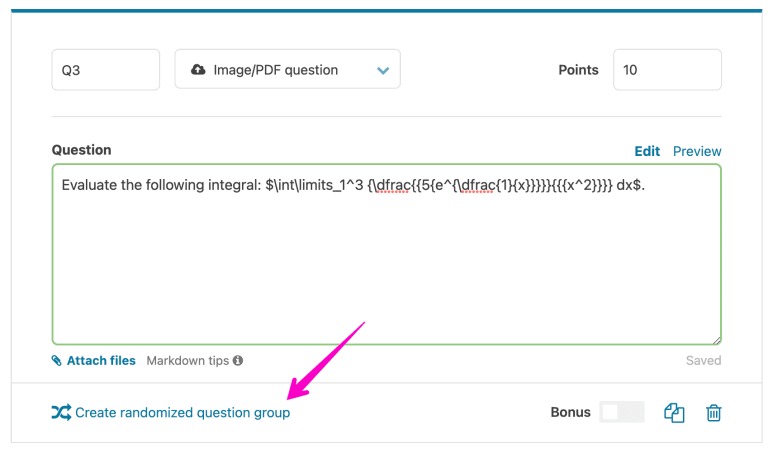Click the Bonus label

pyautogui.click(x=570, y=412)
